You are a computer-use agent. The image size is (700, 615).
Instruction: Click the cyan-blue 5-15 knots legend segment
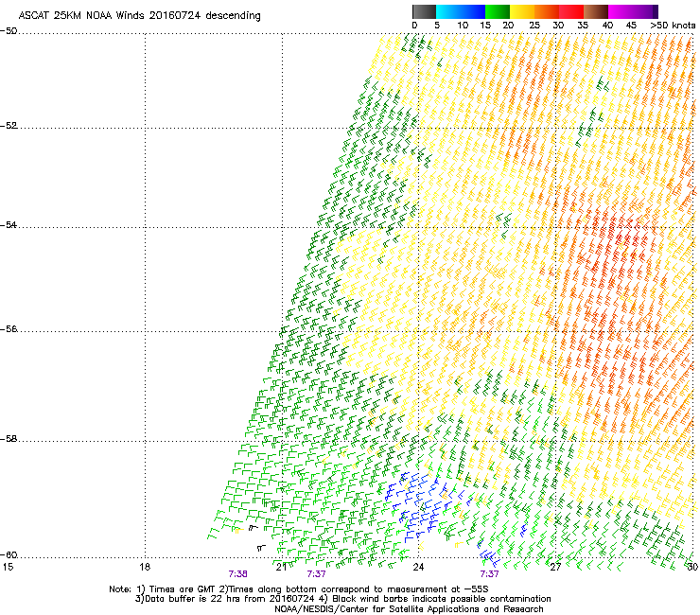pyautogui.click(x=461, y=11)
